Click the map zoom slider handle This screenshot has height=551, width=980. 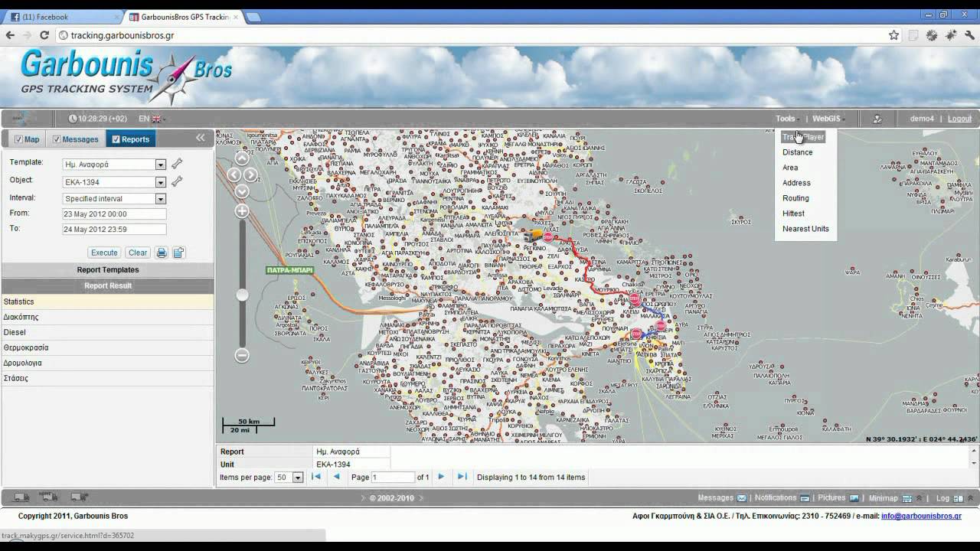(242, 295)
